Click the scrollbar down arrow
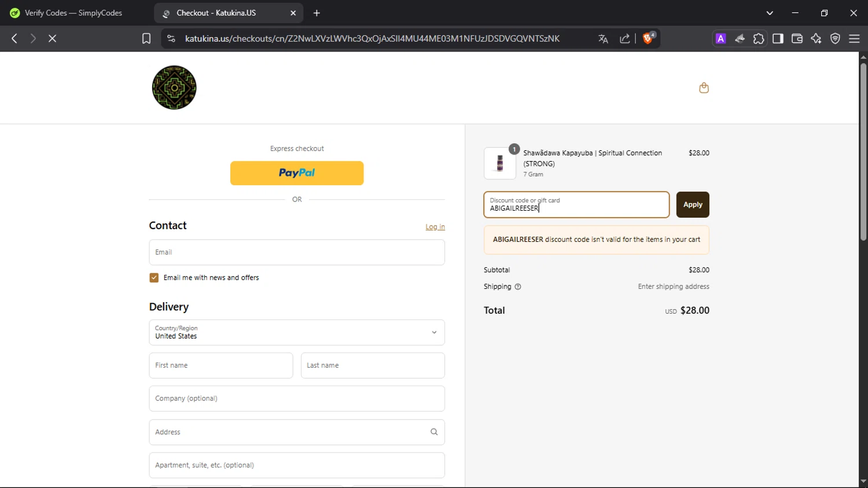The image size is (868, 488). point(863,482)
